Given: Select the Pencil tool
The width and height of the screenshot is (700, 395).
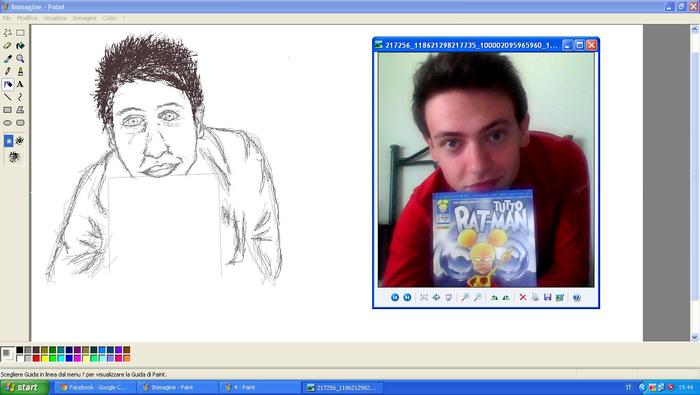Looking at the screenshot, I should [8, 71].
